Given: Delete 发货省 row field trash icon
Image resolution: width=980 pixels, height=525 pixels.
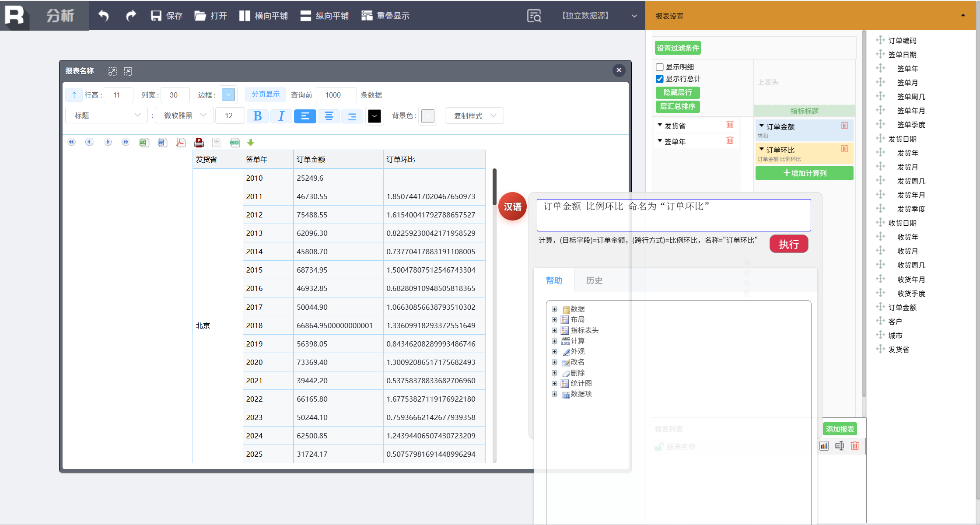Looking at the screenshot, I should pyautogui.click(x=730, y=125).
